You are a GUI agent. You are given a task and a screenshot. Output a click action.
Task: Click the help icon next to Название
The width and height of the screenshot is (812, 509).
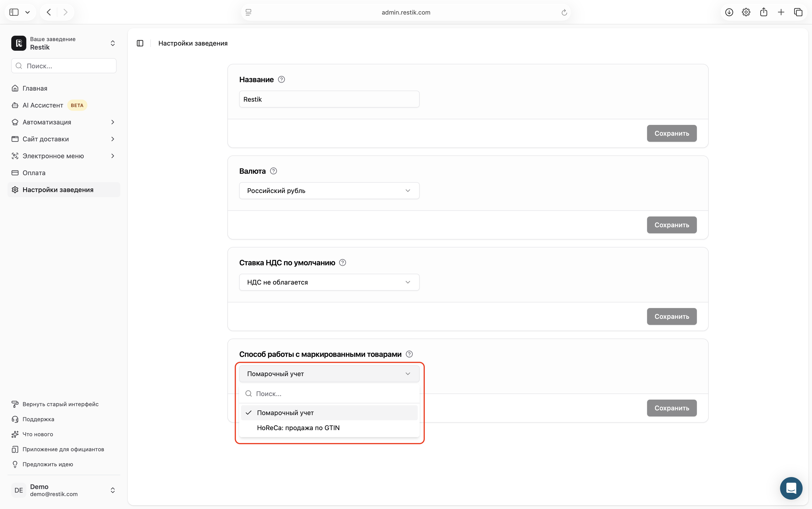click(281, 79)
